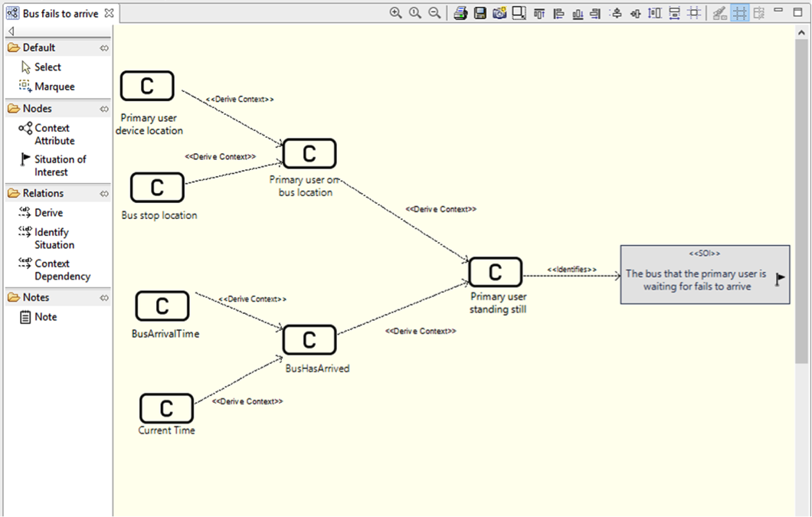Collapse the Relations palette drawer
The width and height of the screenshot is (812, 517).
pos(43,194)
